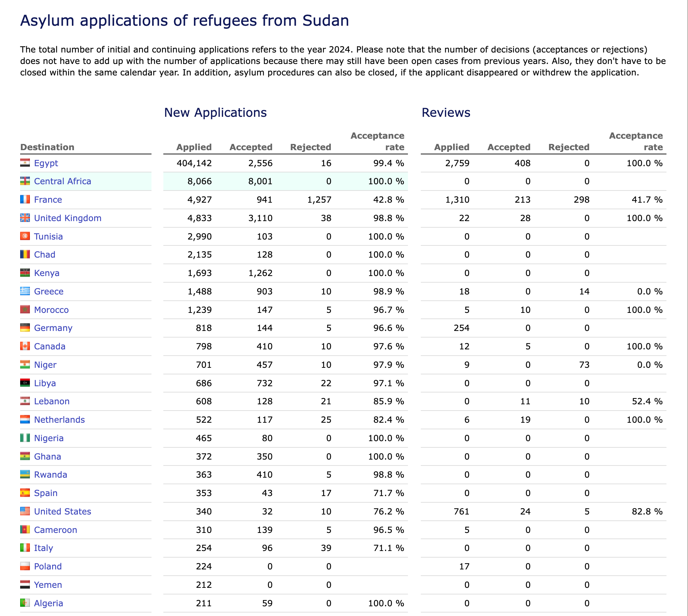Open the Germany destination link
Viewport: 688px width, 616px height.
click(53, 328)
